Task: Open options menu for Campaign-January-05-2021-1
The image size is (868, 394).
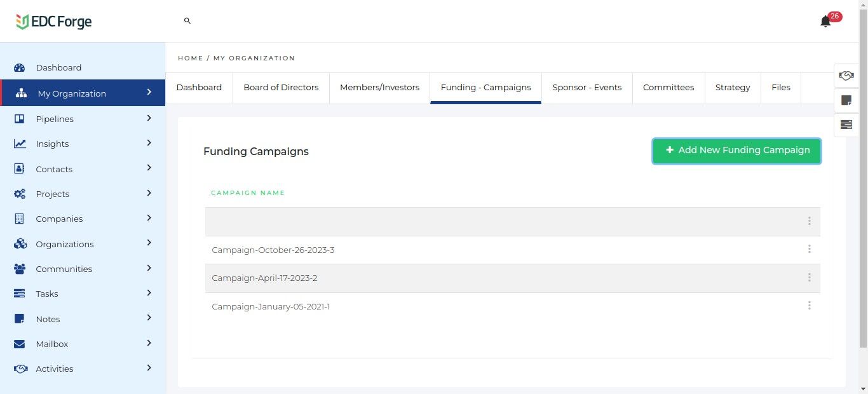Action: [809, 306]
